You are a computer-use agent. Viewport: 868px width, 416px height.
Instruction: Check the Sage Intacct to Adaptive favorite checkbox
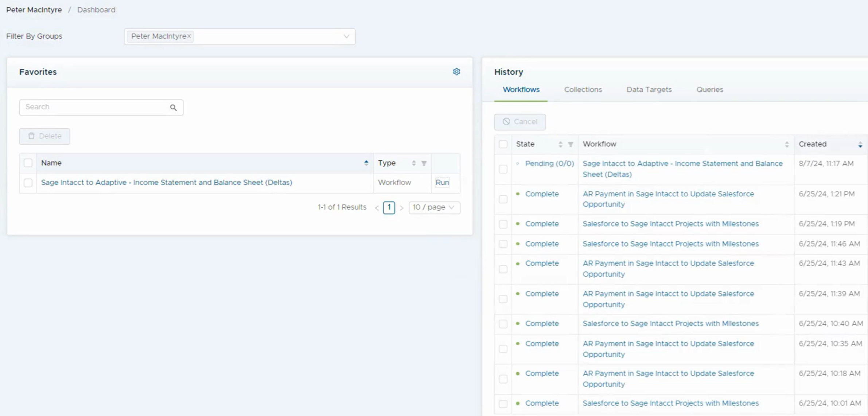point(28,183)
